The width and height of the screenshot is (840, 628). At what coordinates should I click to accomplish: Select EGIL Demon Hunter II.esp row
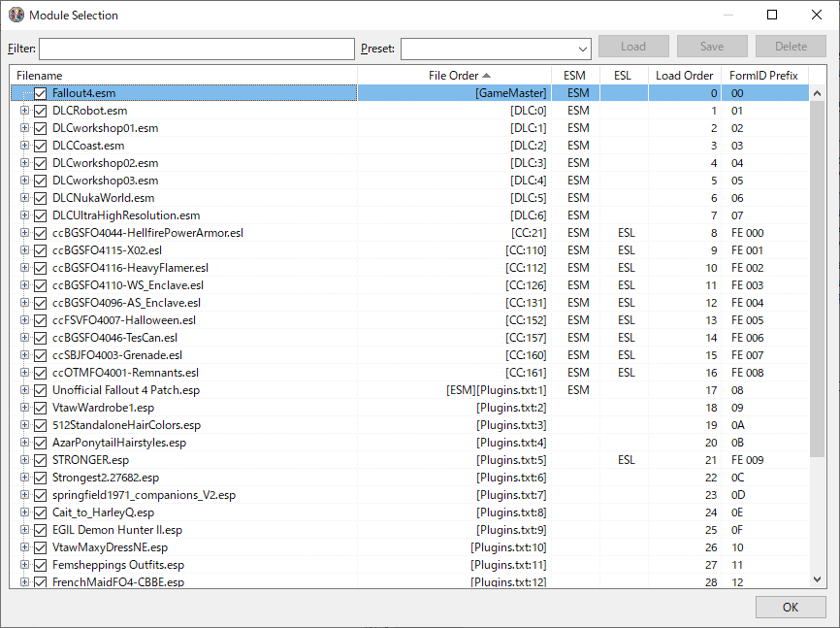tap(410, 530)
